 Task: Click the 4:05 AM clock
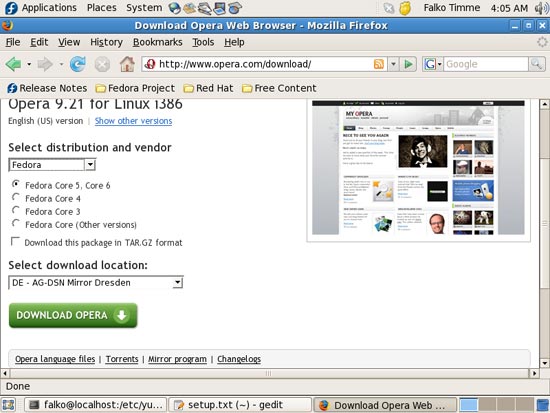tap(509, 8)
